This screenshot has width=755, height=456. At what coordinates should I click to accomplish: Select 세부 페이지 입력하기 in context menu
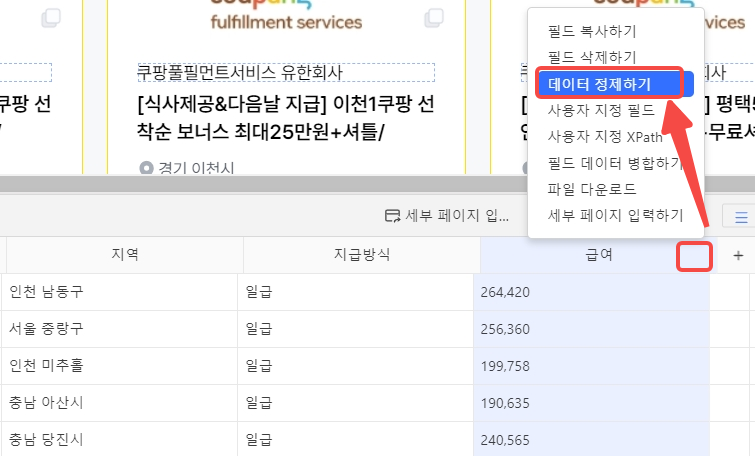[x=615, y=215]
